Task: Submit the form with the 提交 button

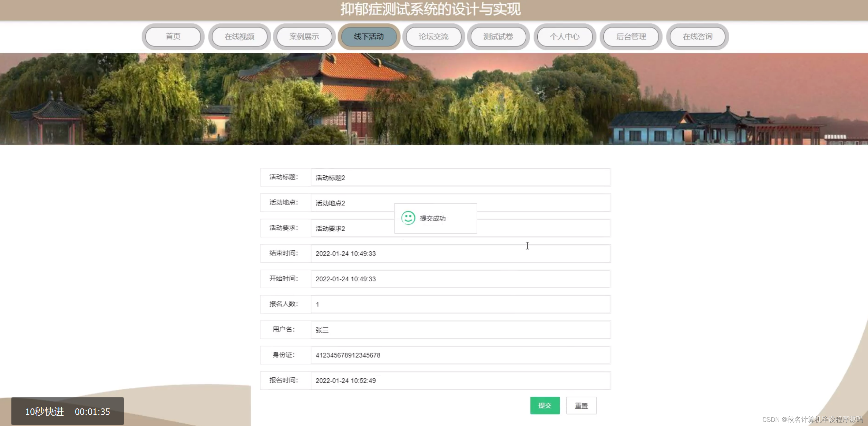Action: (545, 405)
